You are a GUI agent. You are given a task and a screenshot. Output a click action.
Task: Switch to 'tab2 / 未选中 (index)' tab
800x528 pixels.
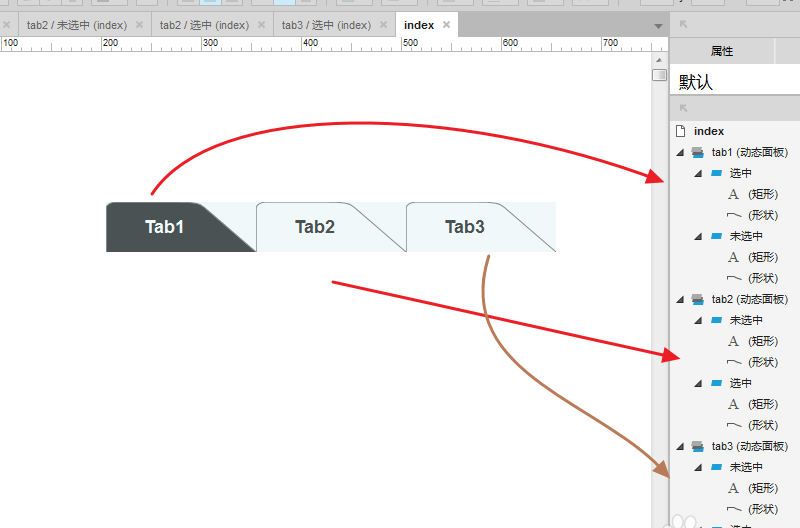click(x=76, y=25)
